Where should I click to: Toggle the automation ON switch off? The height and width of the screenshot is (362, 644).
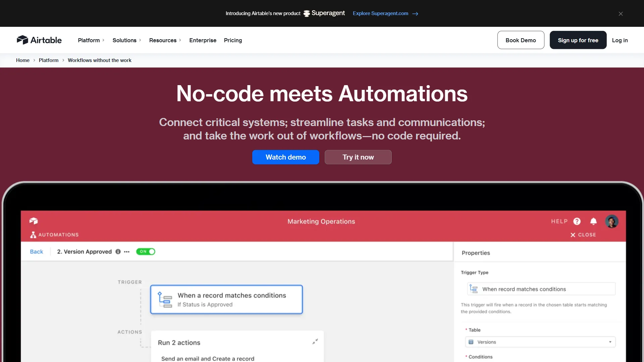146,252
